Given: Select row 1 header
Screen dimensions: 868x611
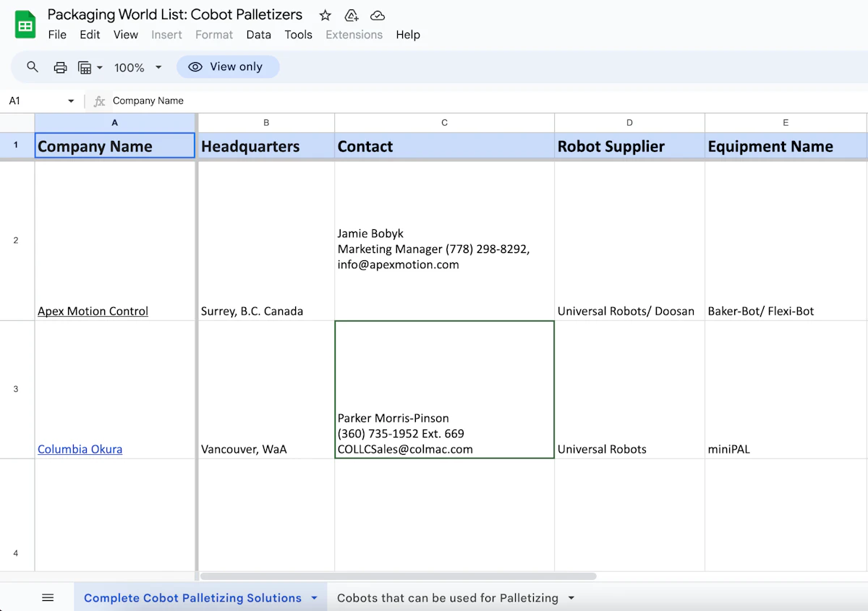Looking at the screenshot, I should click(x=17, y=145).
